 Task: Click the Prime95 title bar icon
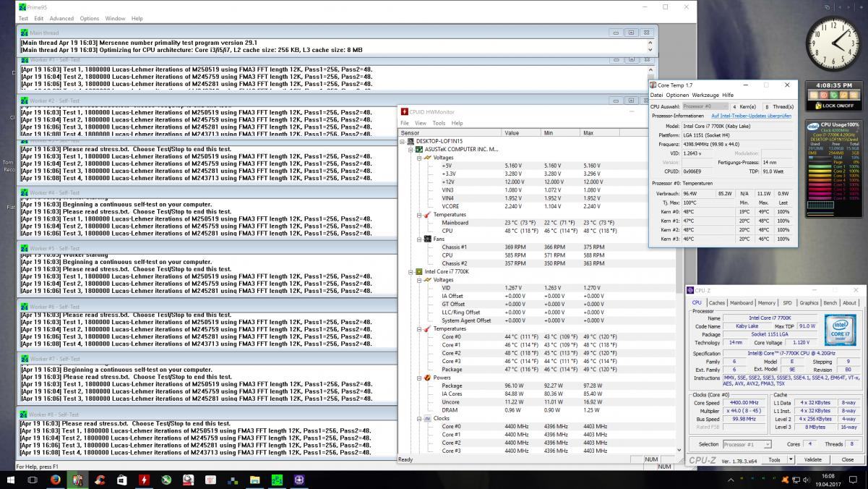click(22, 7)
